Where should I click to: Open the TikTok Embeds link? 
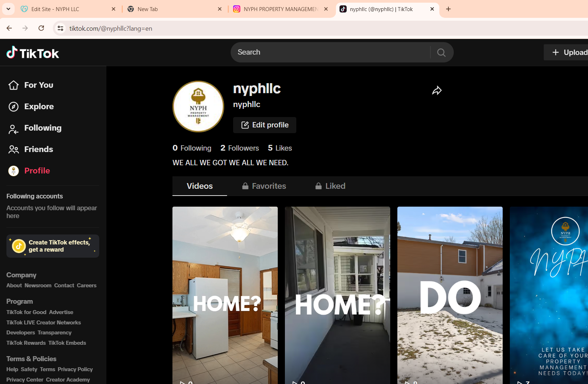(67, 343)
